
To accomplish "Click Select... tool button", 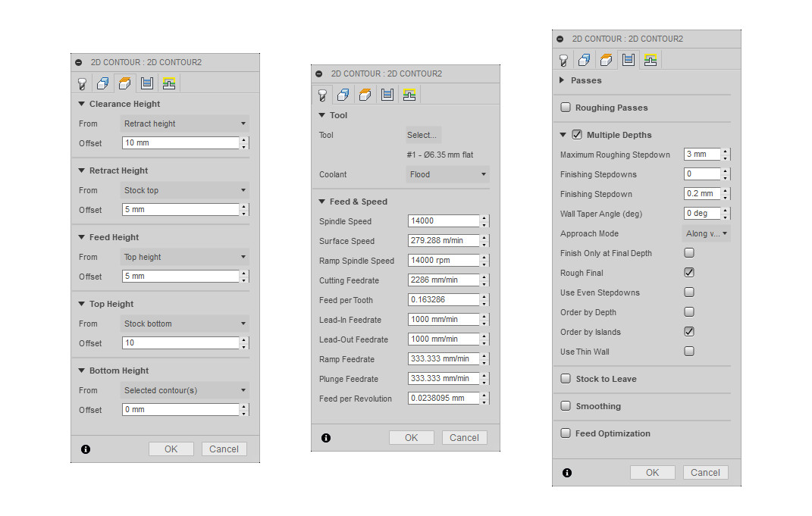I will (423, 135).
